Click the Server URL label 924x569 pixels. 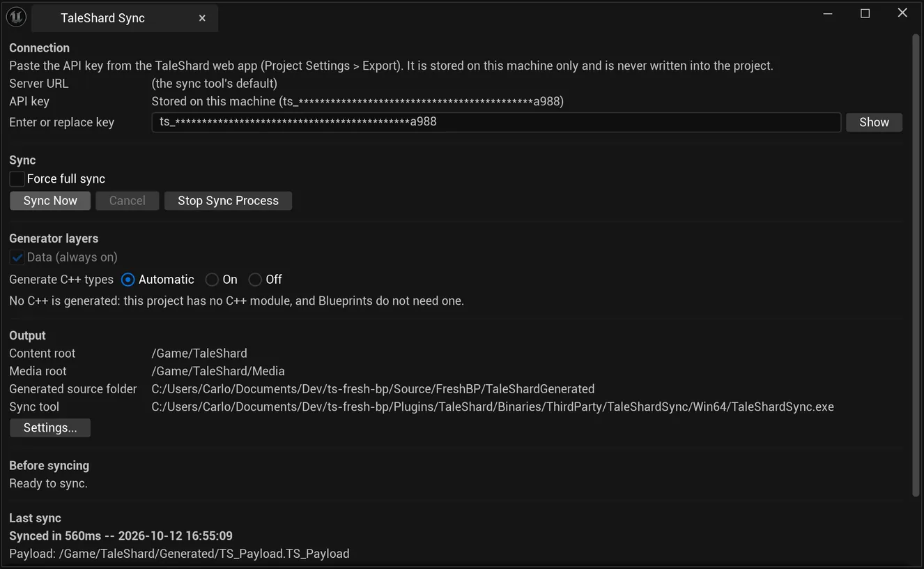[x=38, y=84]
